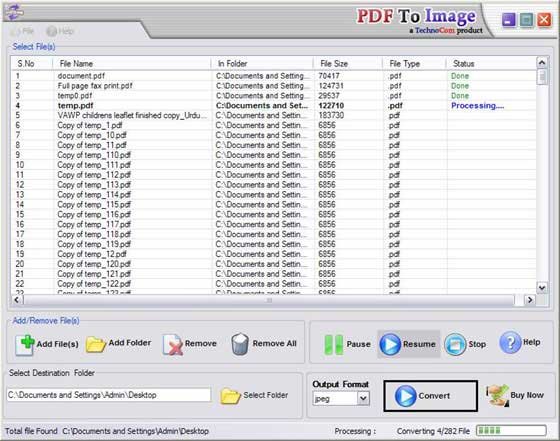Select the Full page fax print.pdf row
560x441 pixels.
coord(274,86)
